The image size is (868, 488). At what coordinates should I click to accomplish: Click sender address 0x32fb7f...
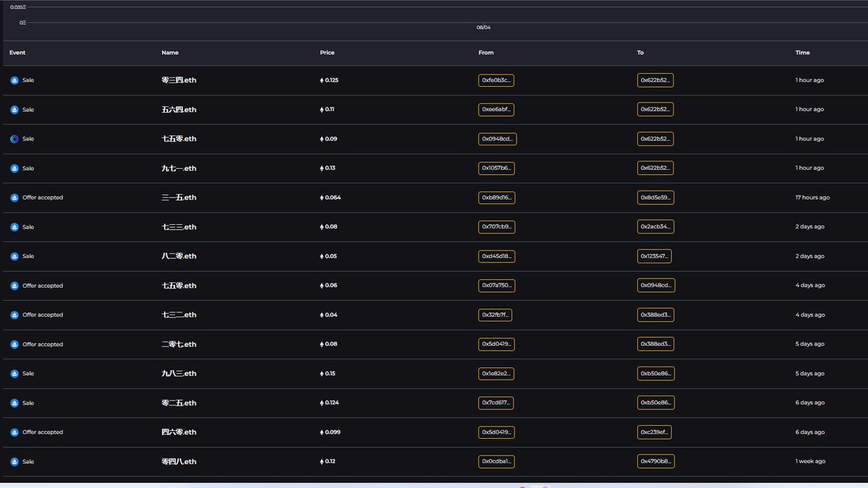tap(495, 315)
